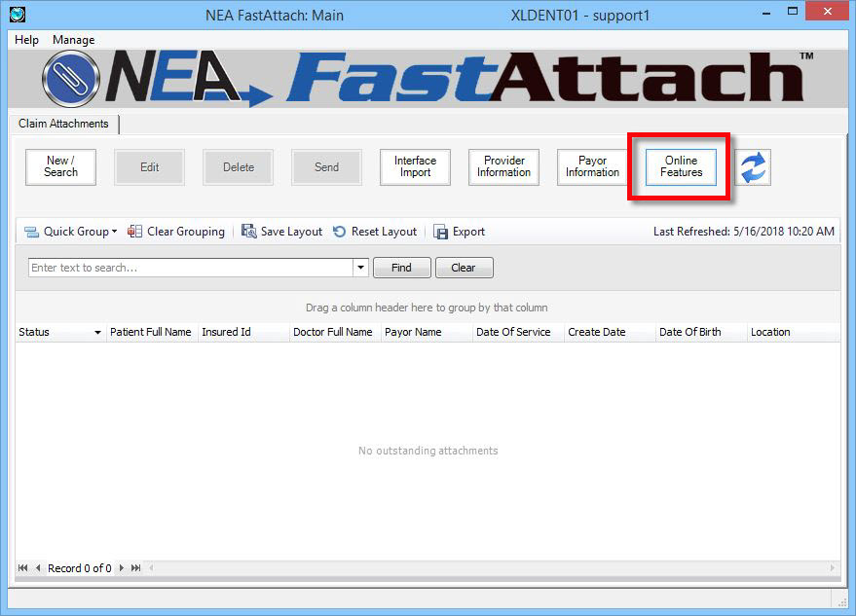Open the Status column filter dropdown
The width and height of the screenshot is (856, 616).
97,333
